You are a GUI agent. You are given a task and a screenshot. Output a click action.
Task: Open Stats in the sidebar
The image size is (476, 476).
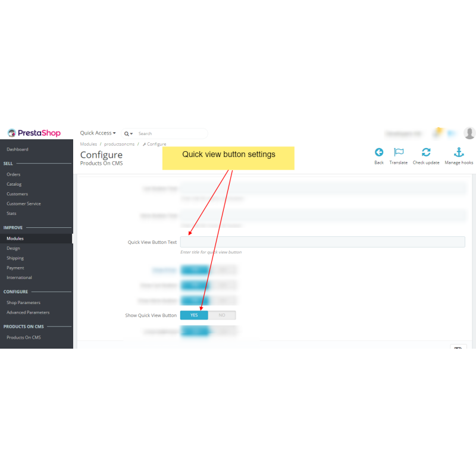click(11, 214)
